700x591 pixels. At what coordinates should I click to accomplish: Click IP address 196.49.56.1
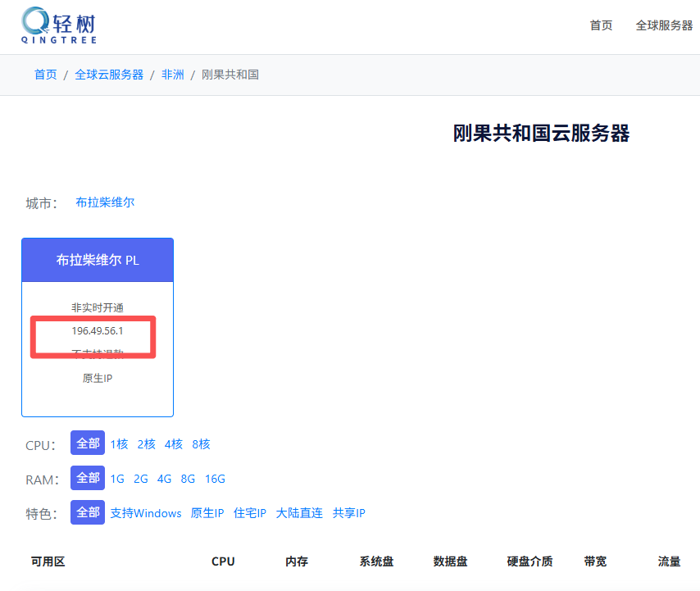pos(98,331)
